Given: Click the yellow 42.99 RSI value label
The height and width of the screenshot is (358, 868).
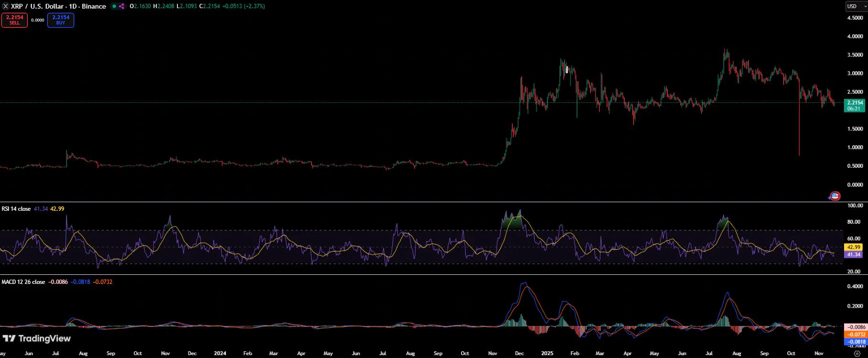Looking at the screenshot, I should click(x=854, y=248).
